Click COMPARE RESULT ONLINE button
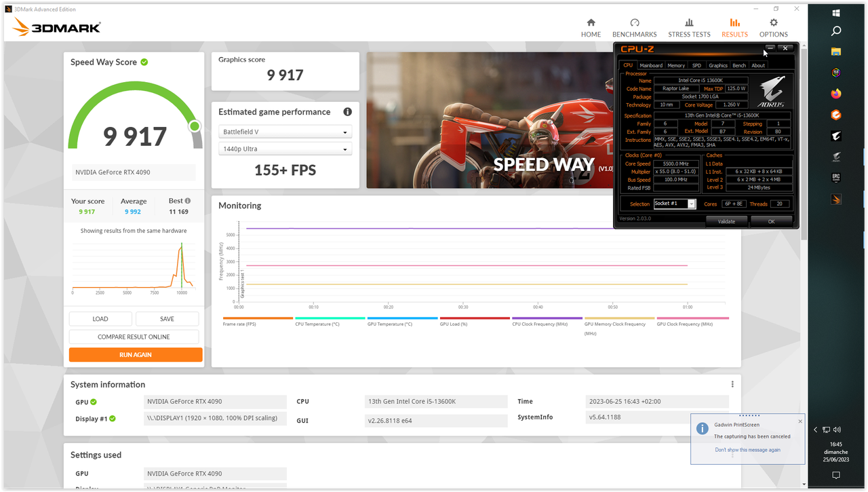Viewport: 868px width, 492px height. click(x=134, y=337)
